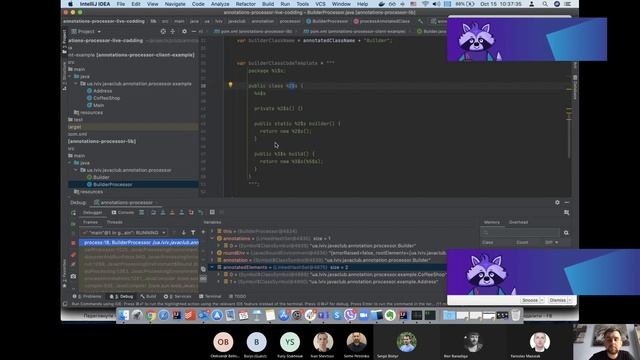Click the mute breakpoints icon

click(x=73, y=264)
